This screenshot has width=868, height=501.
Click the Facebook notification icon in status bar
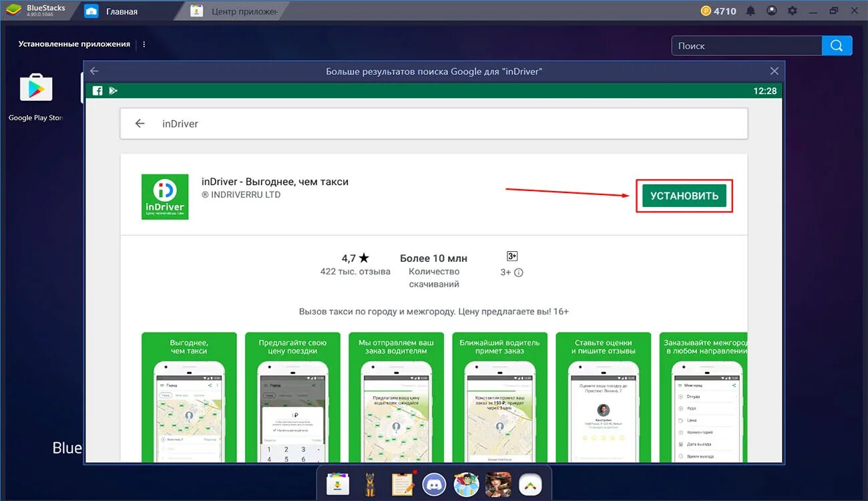pyautogui.click(x=97, y=91)
